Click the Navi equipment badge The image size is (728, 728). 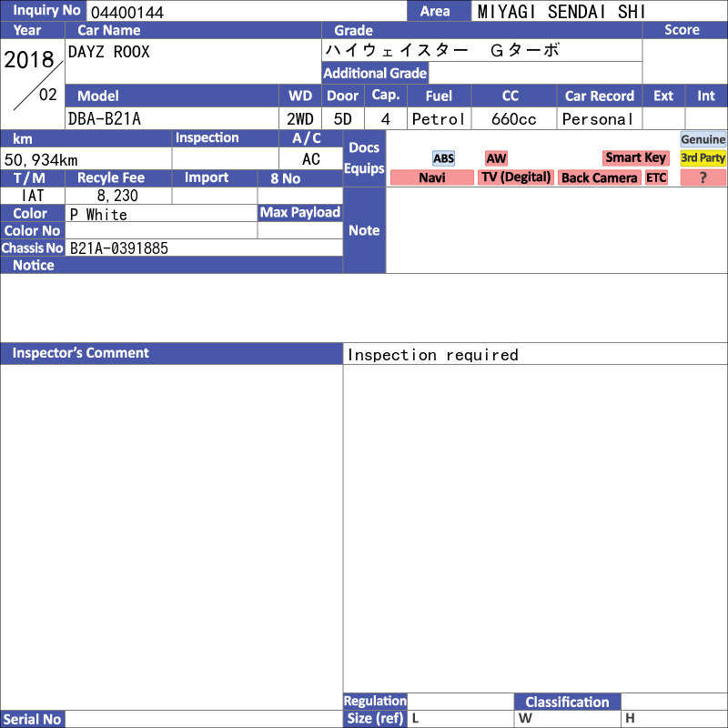click(x=432, y=177)
